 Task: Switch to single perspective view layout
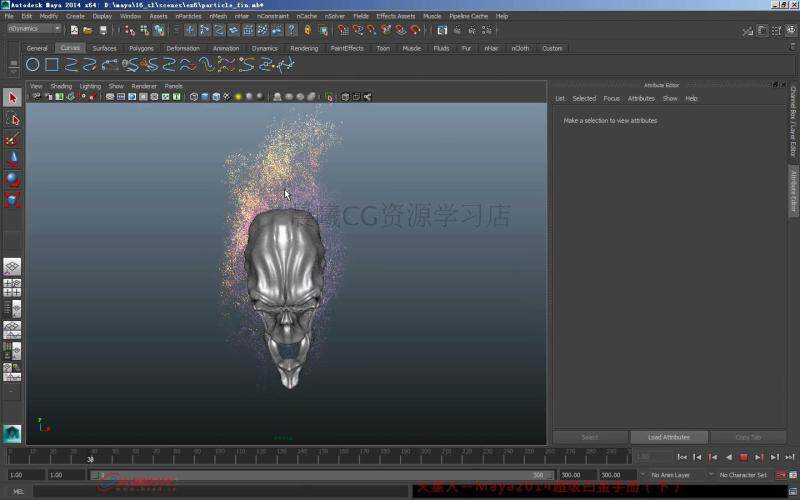12,266
